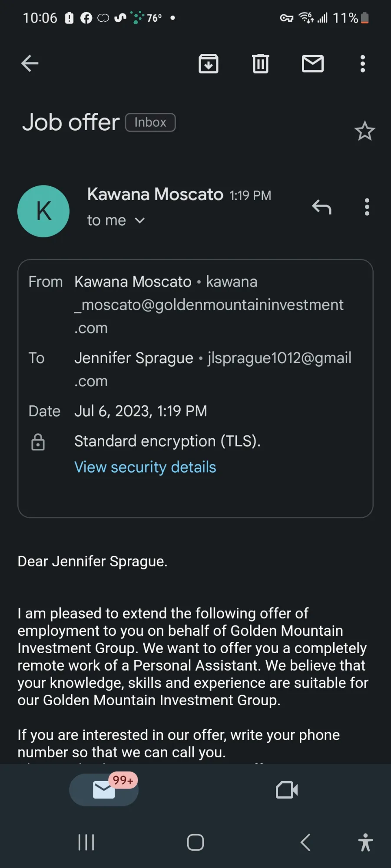Image resolution: width=391 pixels, height=868 pixels.
Task: Switch to the Mail tab with 99+ badge
Action: 104,790
